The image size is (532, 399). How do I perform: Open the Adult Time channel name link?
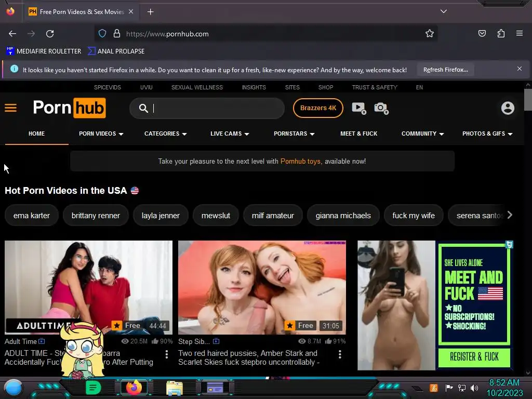click(21, 341)
